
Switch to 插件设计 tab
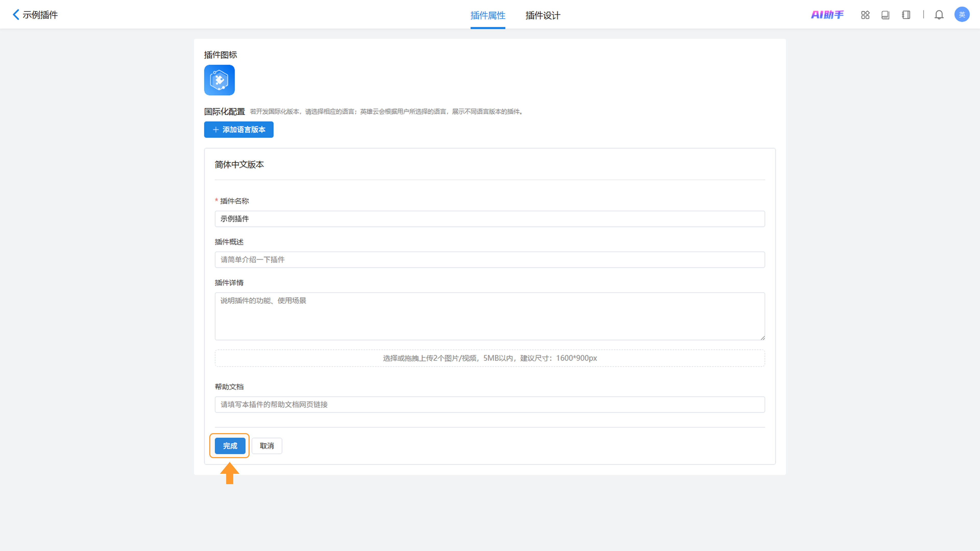[543, 15]
